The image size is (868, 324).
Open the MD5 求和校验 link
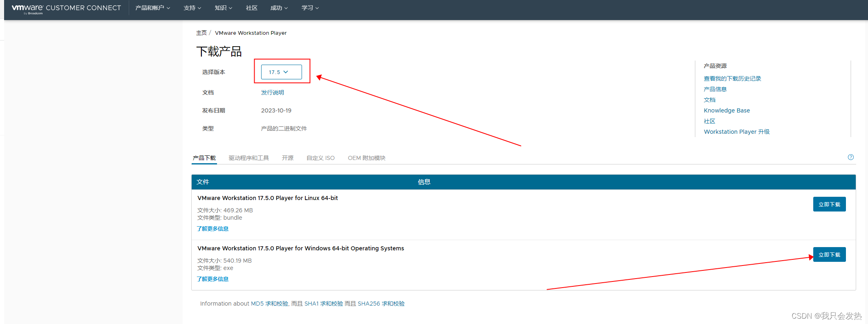pyautogui.click(x=269, y=304)
